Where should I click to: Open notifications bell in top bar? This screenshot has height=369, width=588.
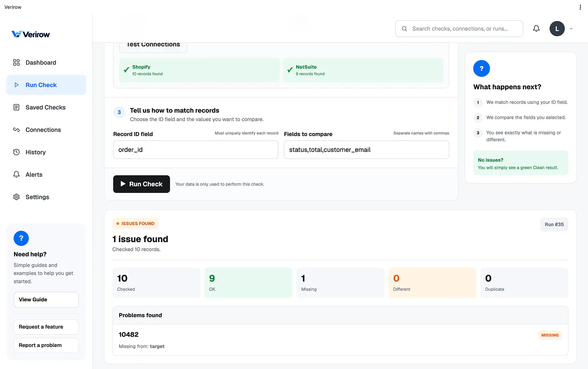[536, 28]
